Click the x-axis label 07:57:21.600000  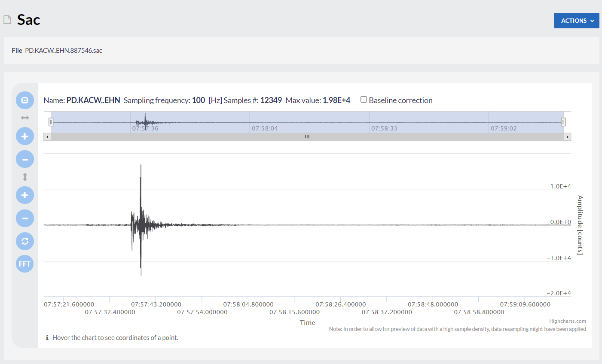tap(69, 304)
